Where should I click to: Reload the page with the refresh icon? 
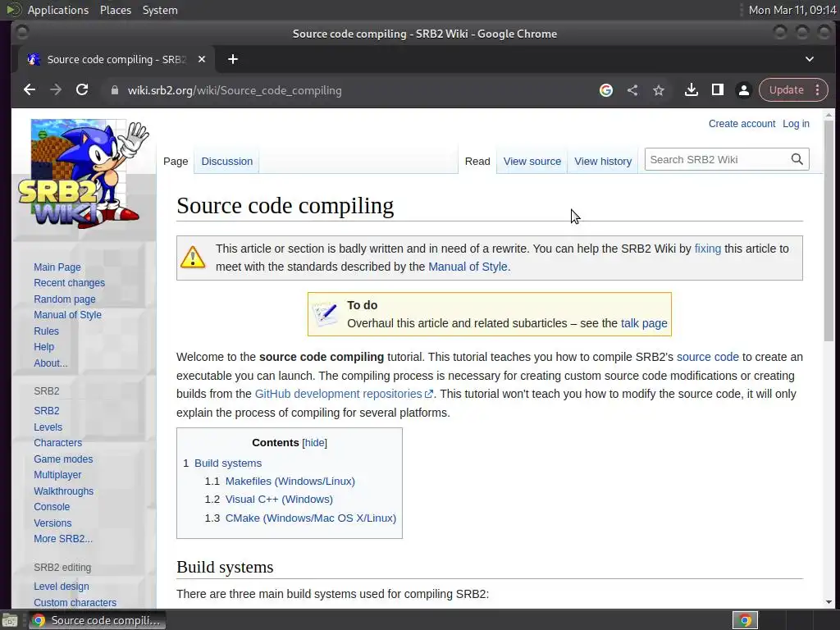click(x=82, y=90)
